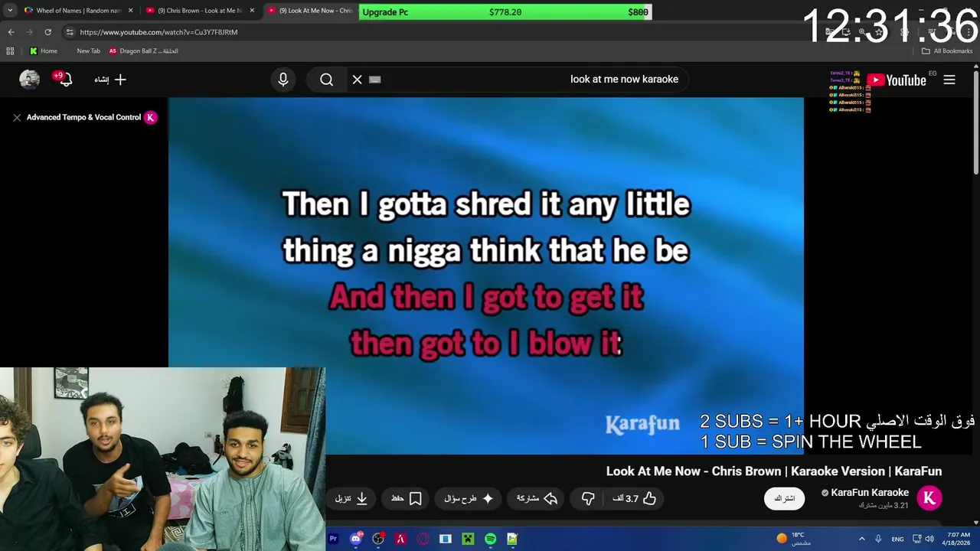Screen dimensions: 980x551
Task: Close the Wheel of Names tab
Action: (x=130, y=11)
